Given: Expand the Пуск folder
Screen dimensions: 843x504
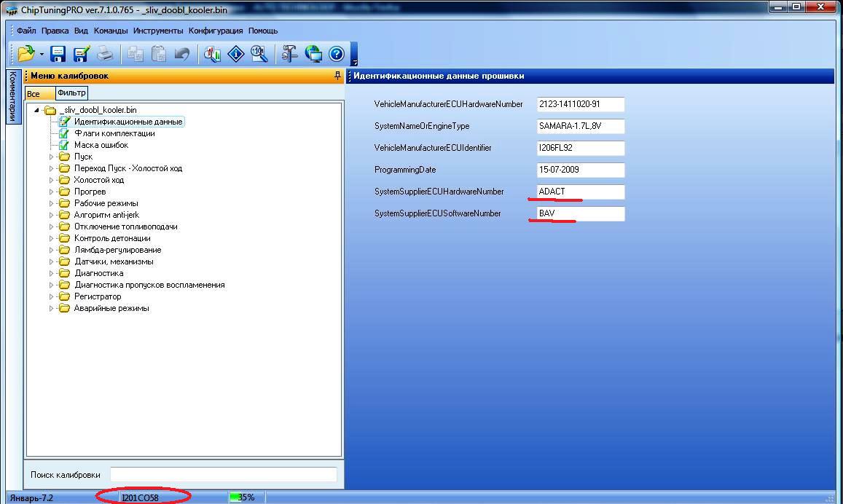Looking at the screenshot, I should pyautogui.click(x=52, y=157).
